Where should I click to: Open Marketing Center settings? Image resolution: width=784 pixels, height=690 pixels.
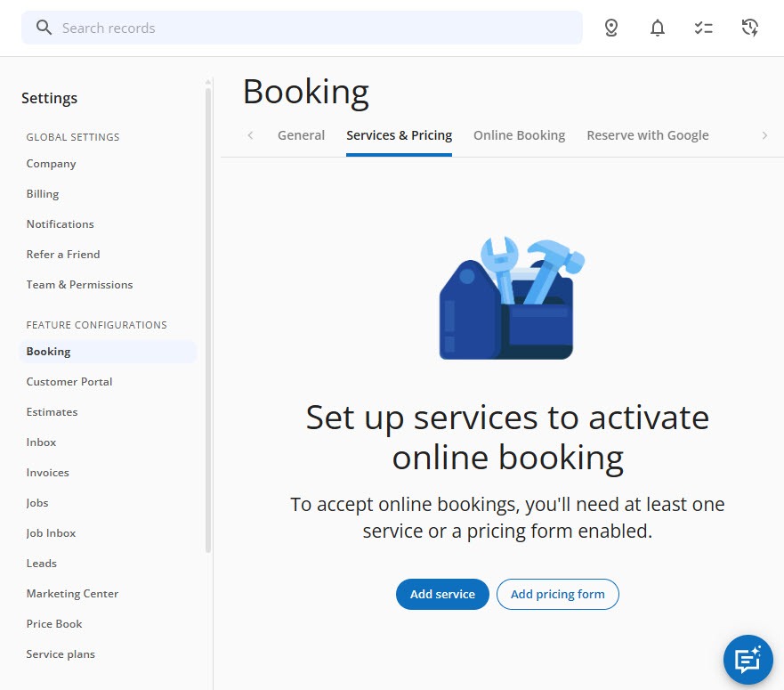(x=72, y=594)
